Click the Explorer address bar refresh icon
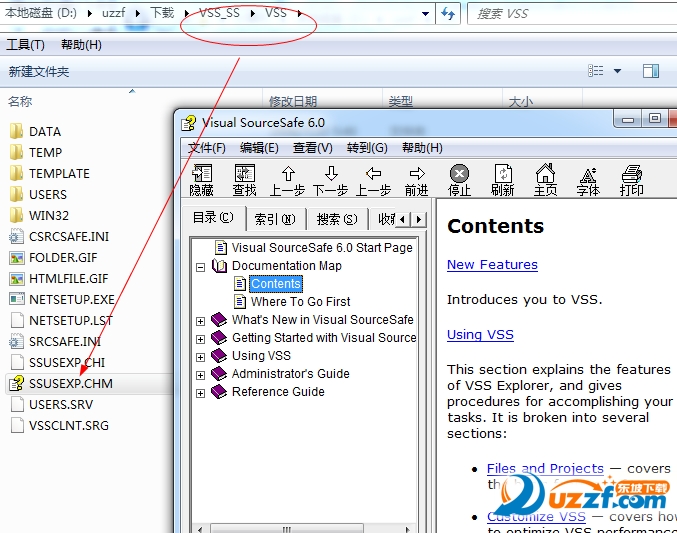This screenshot has width=677, height=533. pyautogui.click(x=448, y=14)
